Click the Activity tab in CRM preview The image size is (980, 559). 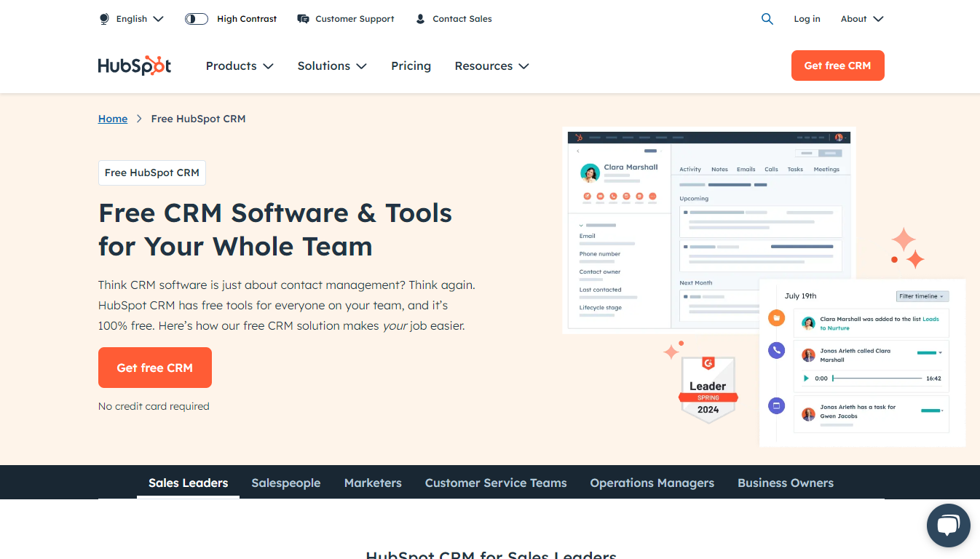[690, 170]
